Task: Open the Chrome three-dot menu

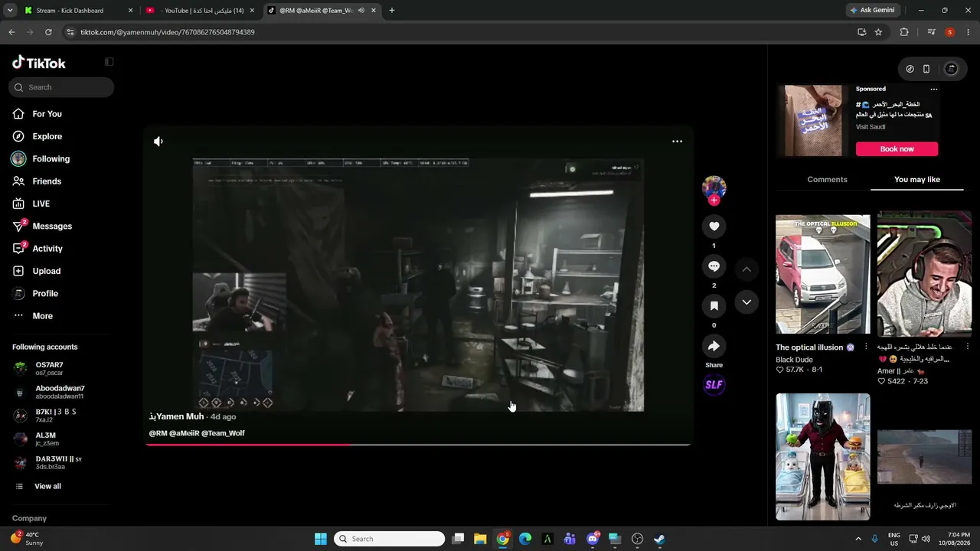Action: (968, 32)
